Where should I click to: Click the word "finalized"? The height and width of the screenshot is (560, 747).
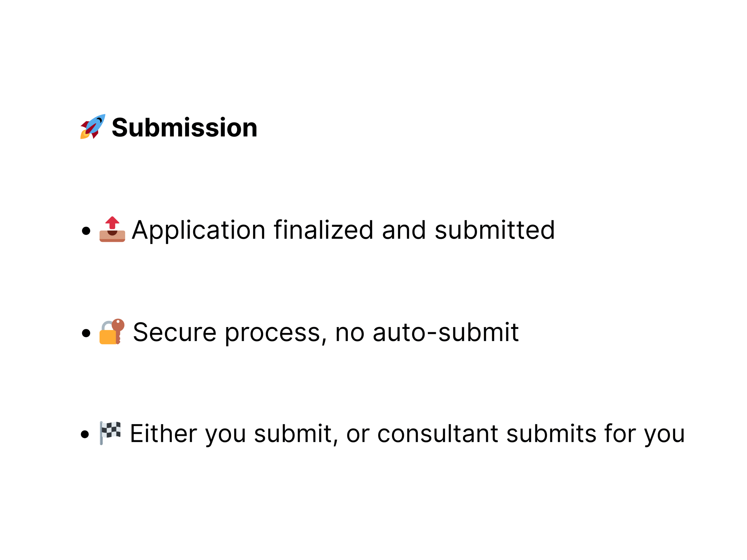324,230
